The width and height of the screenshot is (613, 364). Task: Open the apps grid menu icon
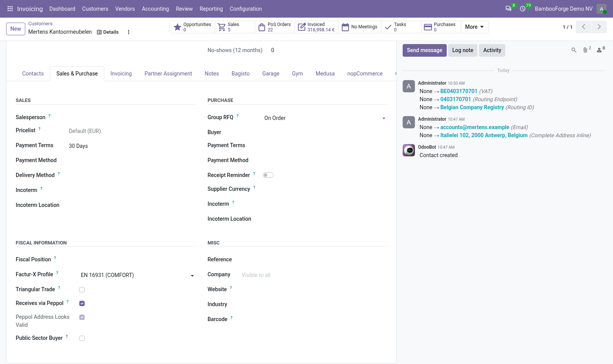[x=10, y=8]
